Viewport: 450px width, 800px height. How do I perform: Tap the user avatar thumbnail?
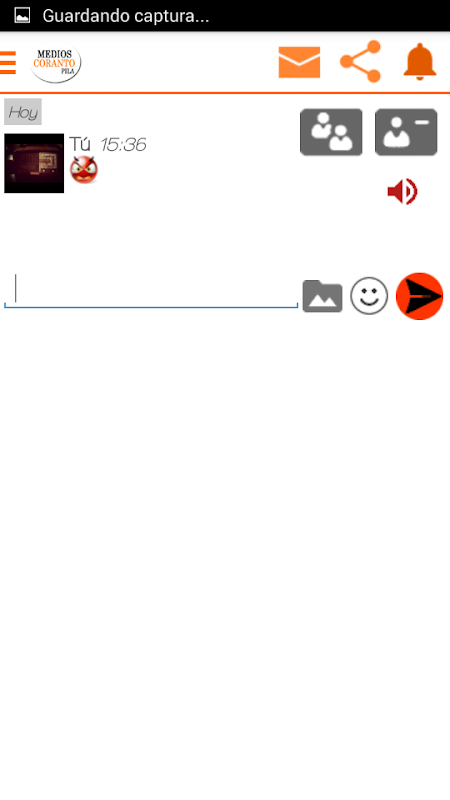point(34,163)
